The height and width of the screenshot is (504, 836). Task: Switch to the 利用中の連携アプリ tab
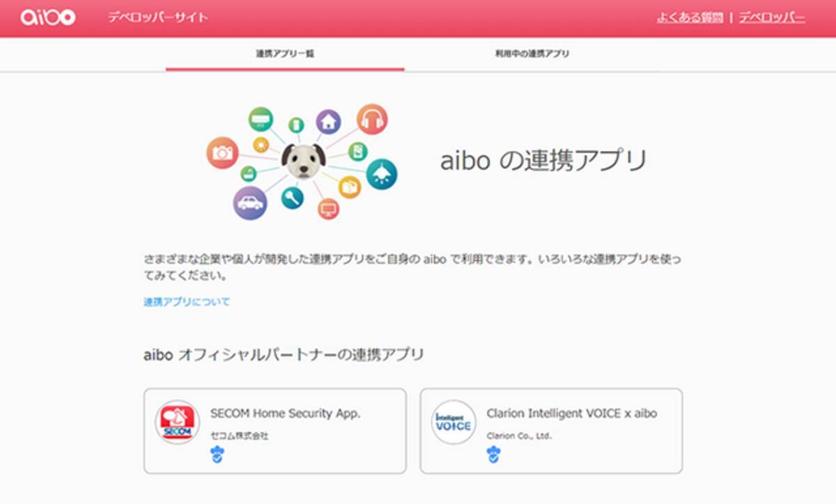click(x=532, y=54)
